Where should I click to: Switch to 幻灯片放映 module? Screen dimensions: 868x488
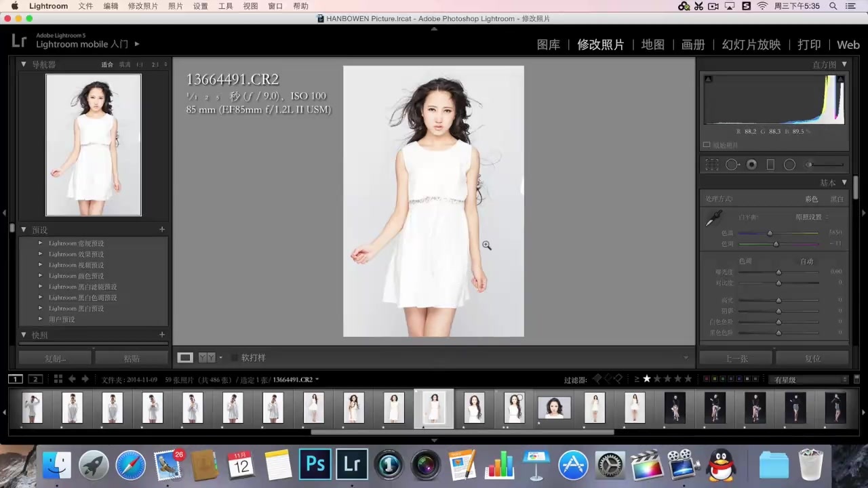[751, 45]
